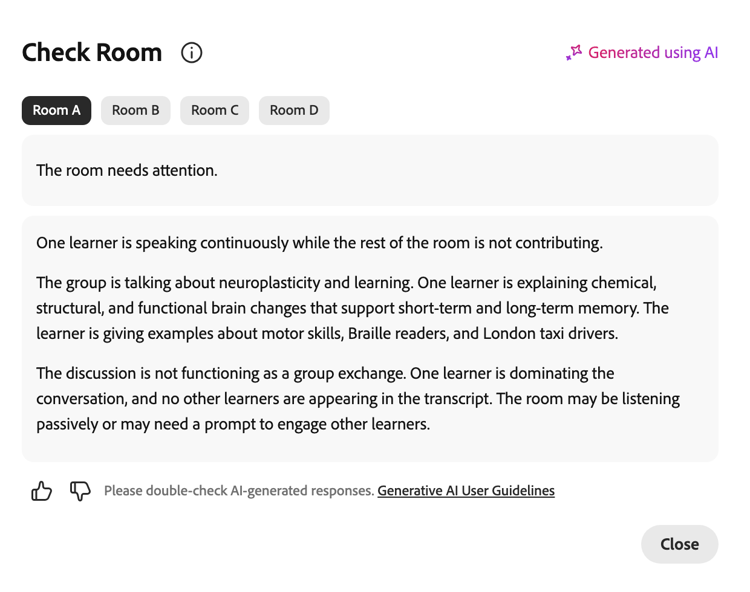View the Room D tab

click(294, 110)
